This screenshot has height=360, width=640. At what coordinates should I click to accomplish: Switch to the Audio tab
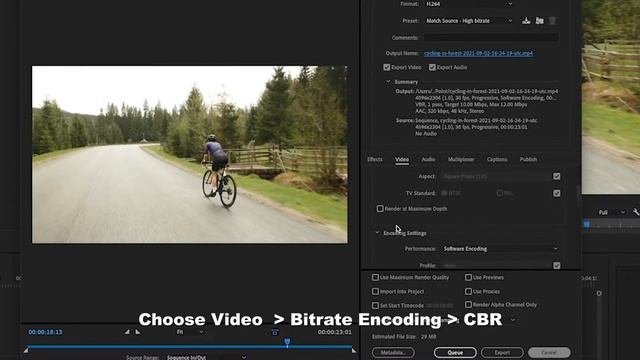(x=428, y=160)
